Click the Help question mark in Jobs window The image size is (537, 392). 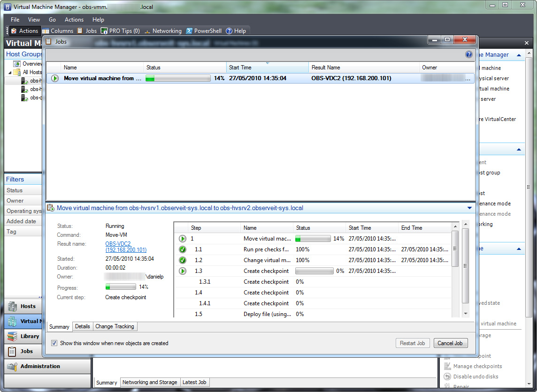pyautogui.click(x=468, y=54)
